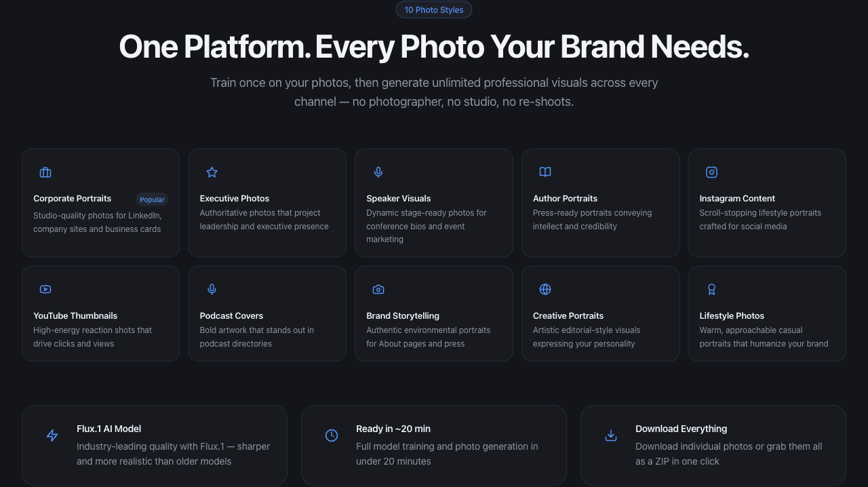
Task: Click the download icon beside Download Everything
Action: pyautogui.click(x=611, y=435)
